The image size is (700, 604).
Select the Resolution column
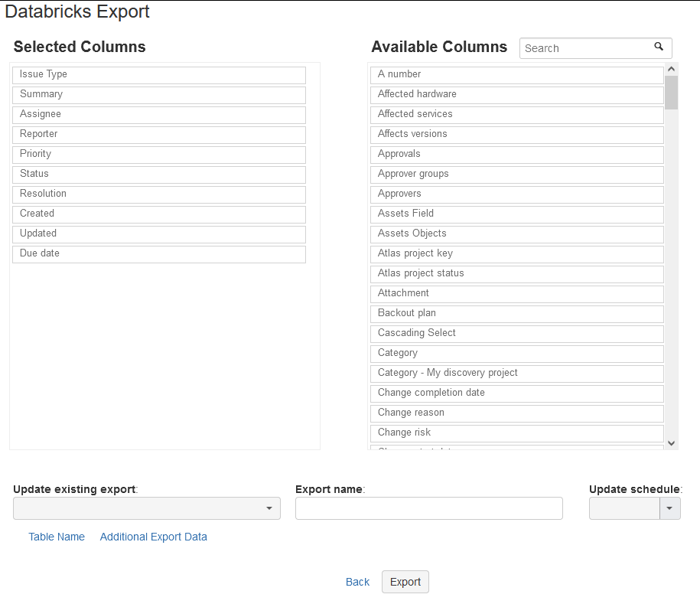pyautogui.click(x=159, y=194)
